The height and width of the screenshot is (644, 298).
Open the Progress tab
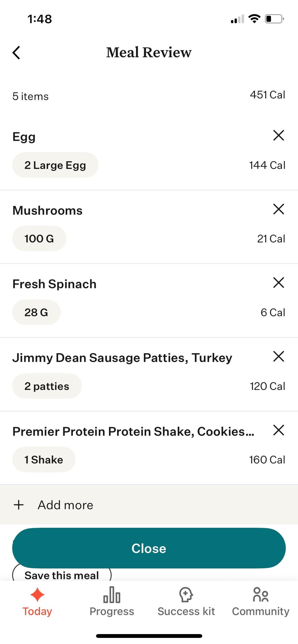pyautogui.click(x=112, y=602)
